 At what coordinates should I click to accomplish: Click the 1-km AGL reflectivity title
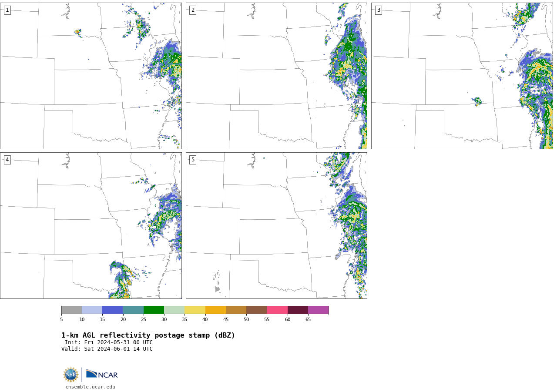point(148,335)
